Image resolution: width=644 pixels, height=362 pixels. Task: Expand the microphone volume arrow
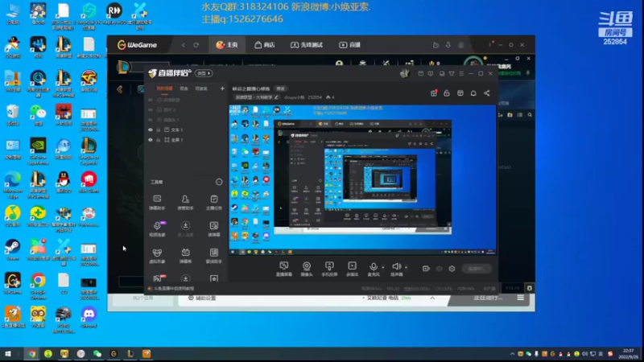click(383, 267)
